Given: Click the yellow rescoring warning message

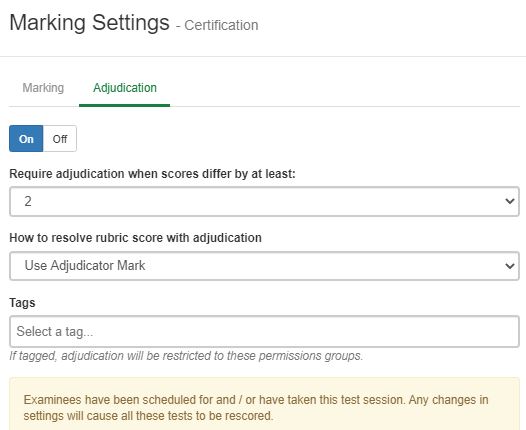Looking at the screenshot, I should [x=264, y=404].
